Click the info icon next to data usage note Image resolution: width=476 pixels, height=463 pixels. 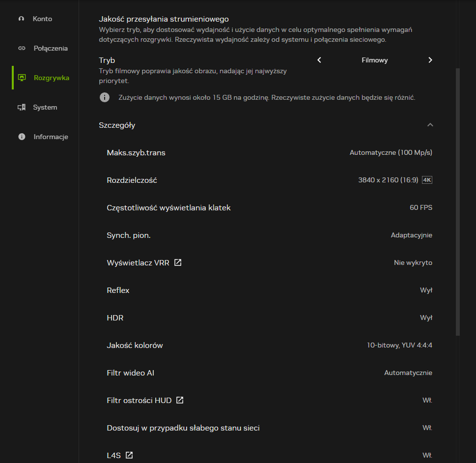coord(105,97)
